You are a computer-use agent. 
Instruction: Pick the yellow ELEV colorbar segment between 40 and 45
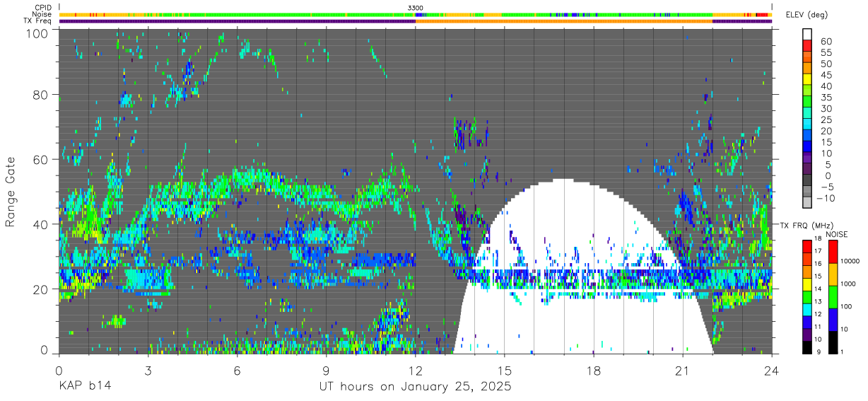click(807, 81)
